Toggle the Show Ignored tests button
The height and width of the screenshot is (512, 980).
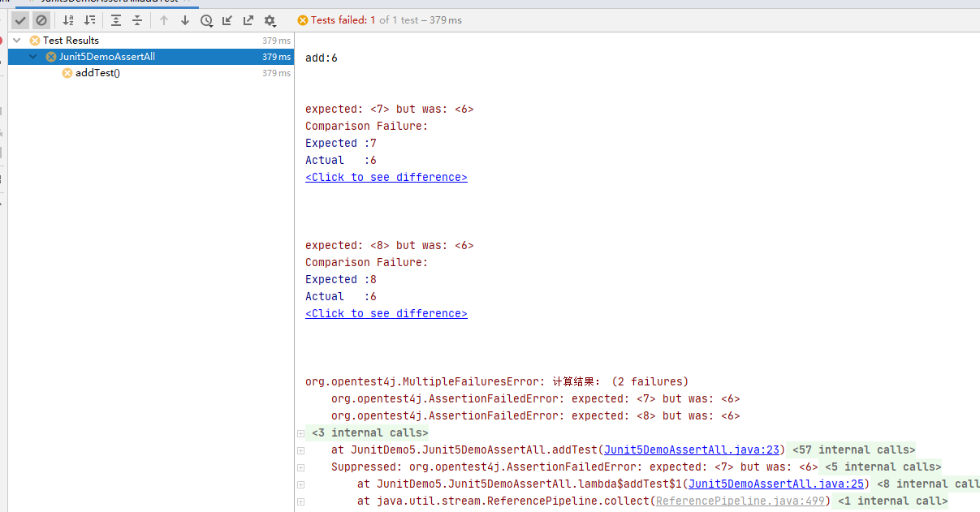pyautogui.click(x=41, y=20)
